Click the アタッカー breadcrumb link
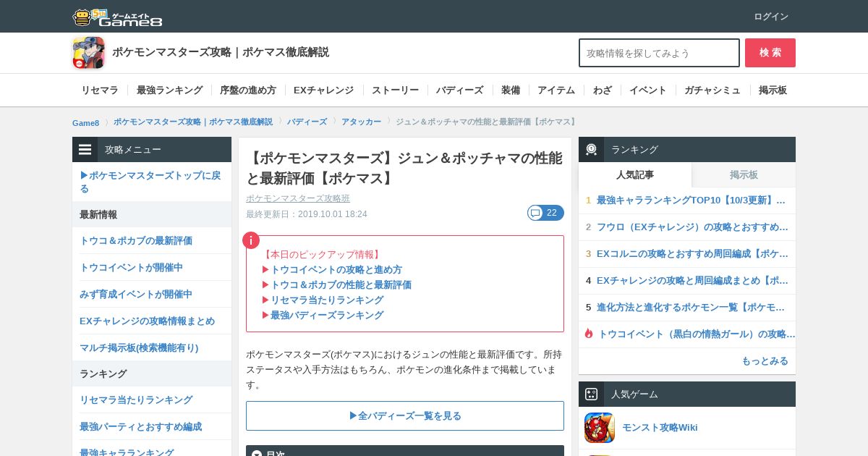This screenshot has width=868, height=456. [361, 122]
